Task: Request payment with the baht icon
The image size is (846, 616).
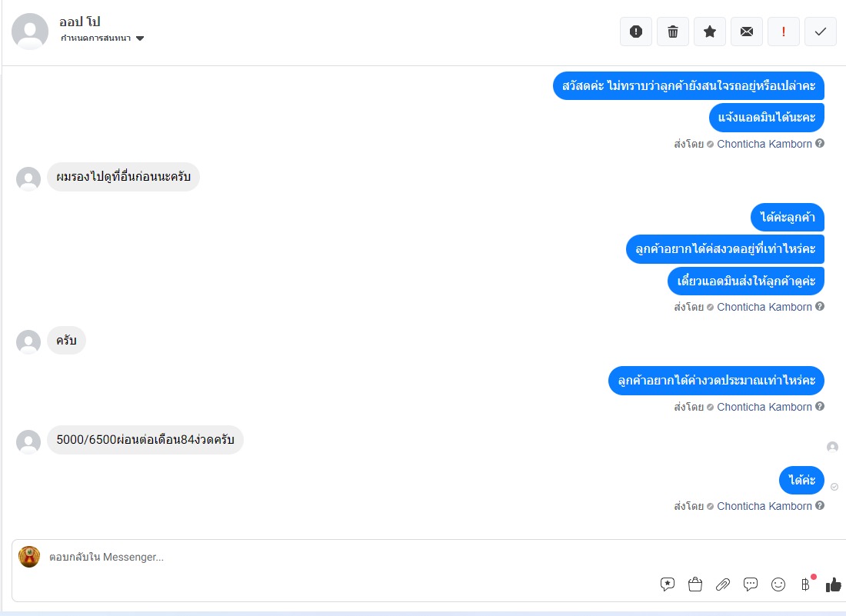Action: [x=805, y=584]
